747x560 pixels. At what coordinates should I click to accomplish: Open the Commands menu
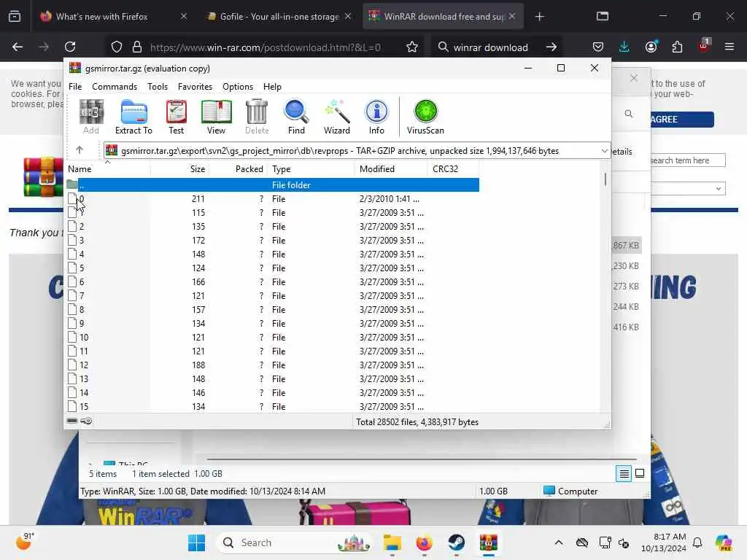tap(115, 87)
